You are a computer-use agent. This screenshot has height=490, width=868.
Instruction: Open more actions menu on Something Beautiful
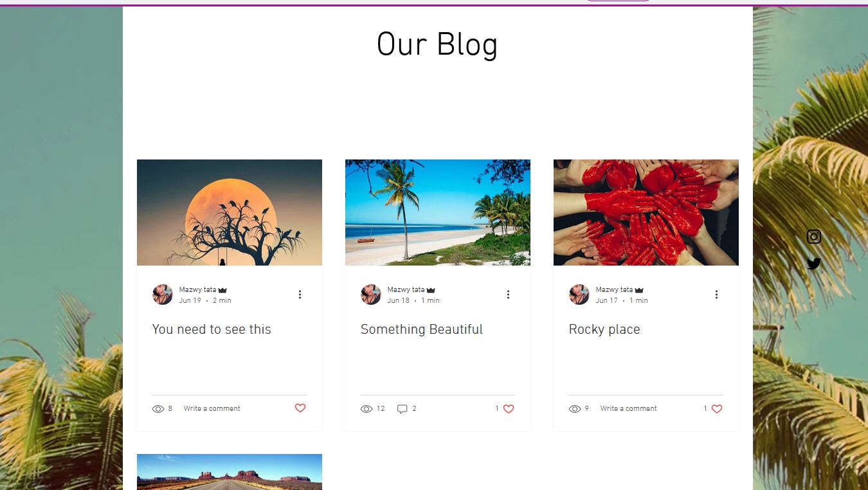[x=508, y=295]
